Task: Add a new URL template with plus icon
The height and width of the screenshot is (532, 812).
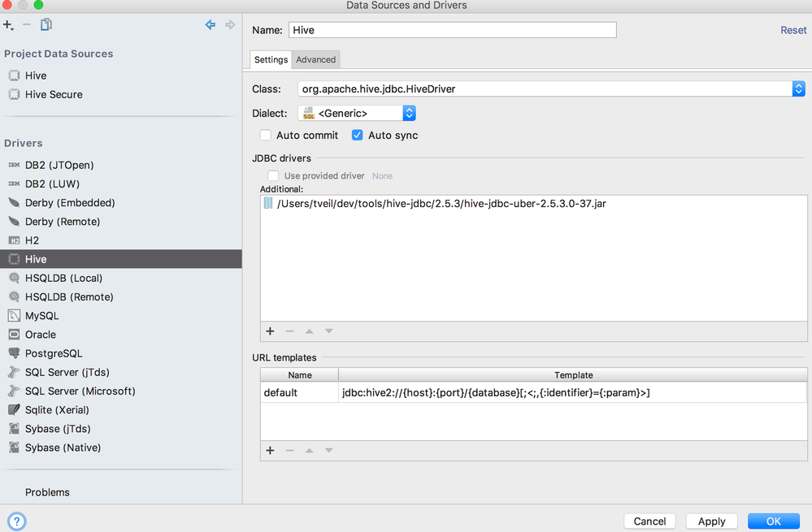Action: click(x=271, y=450)
